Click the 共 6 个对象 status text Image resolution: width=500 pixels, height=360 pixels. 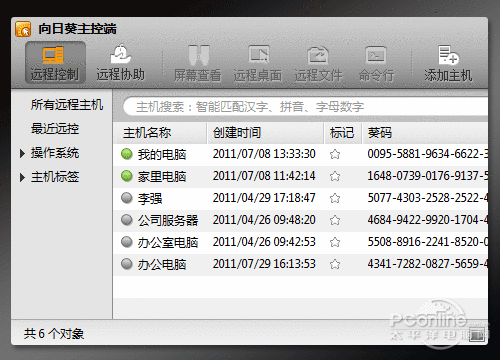pos(54,333)
